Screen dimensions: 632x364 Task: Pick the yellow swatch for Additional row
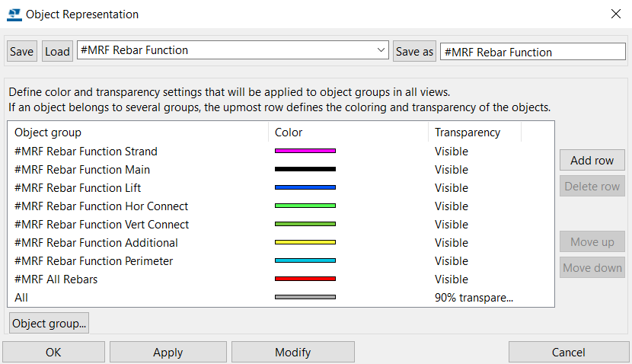pos(305,242)
